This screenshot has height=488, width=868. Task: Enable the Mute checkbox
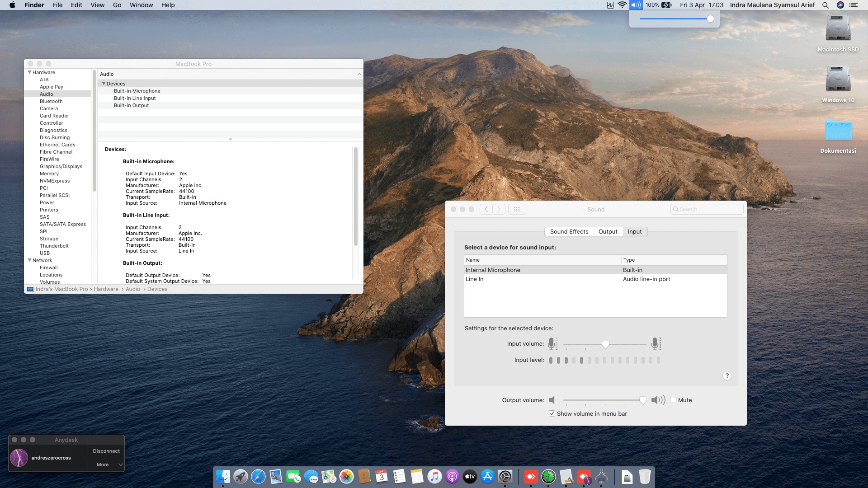click(x=673, y=400)
